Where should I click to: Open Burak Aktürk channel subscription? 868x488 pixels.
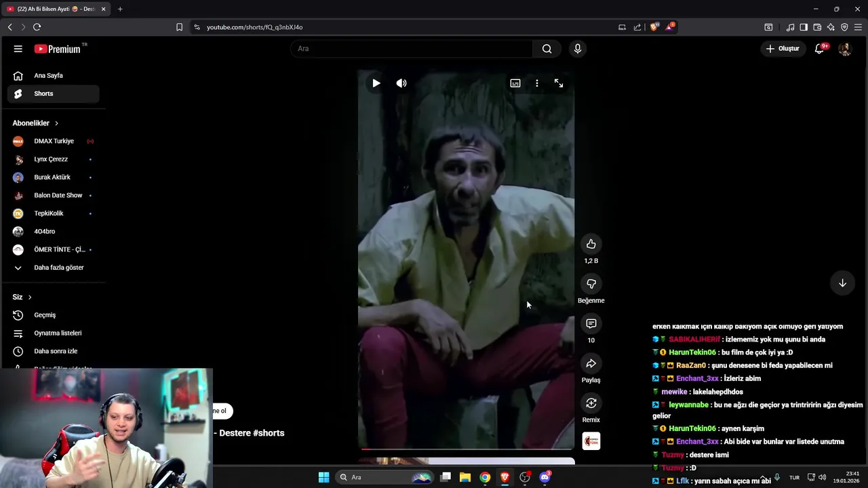coord(53,177)
